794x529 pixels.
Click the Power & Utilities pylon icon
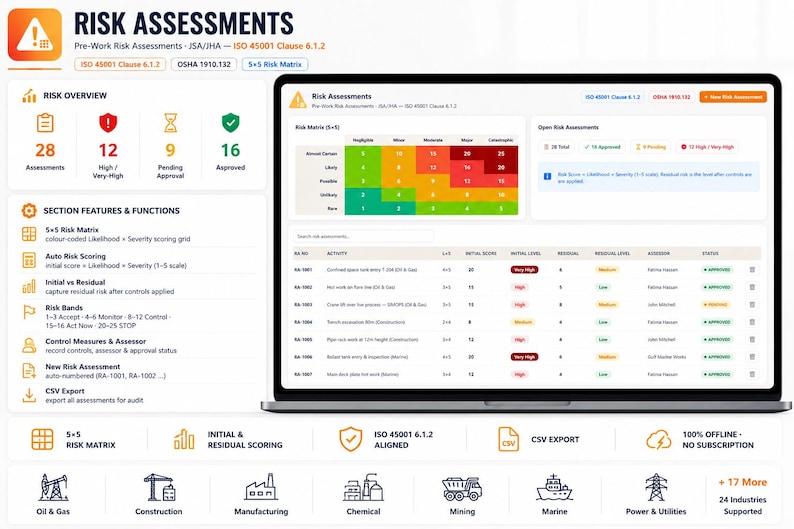tap(656, 487)
